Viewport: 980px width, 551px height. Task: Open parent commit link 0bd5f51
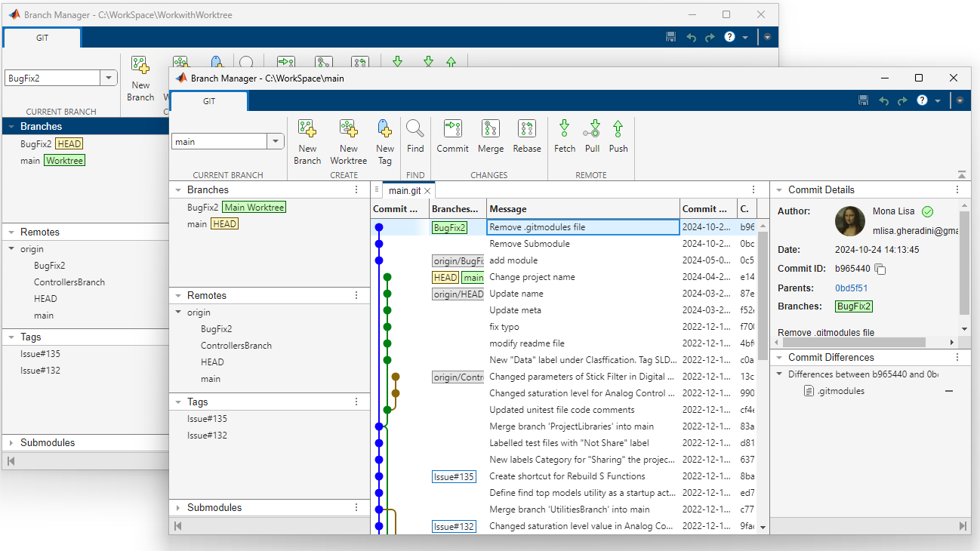pos(851,288)
